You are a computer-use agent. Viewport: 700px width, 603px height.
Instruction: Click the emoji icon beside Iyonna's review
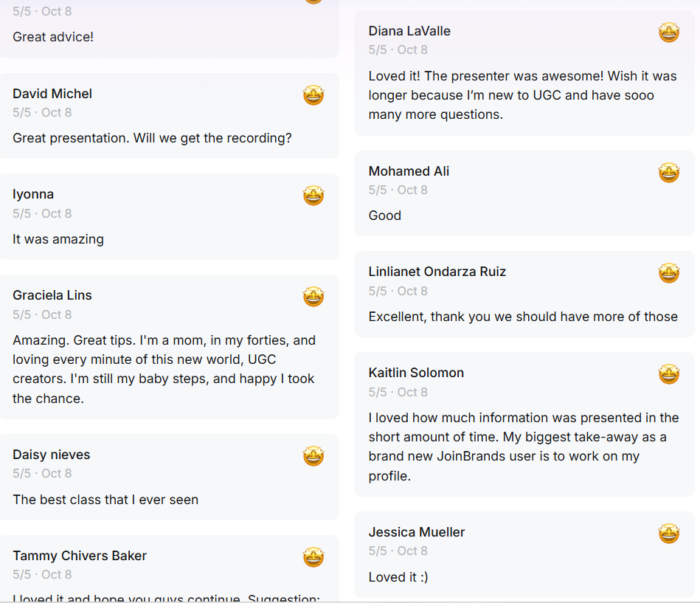click(313, 196)
